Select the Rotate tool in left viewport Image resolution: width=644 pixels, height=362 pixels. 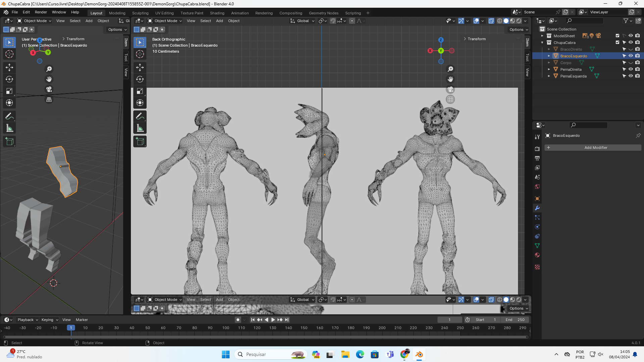(9, 79)
